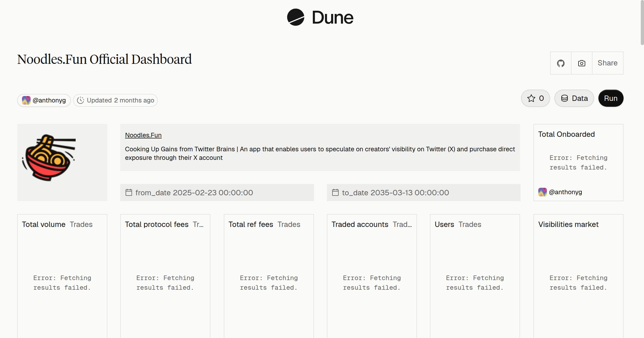Click Trades label next to Users

tap(470, 224)
